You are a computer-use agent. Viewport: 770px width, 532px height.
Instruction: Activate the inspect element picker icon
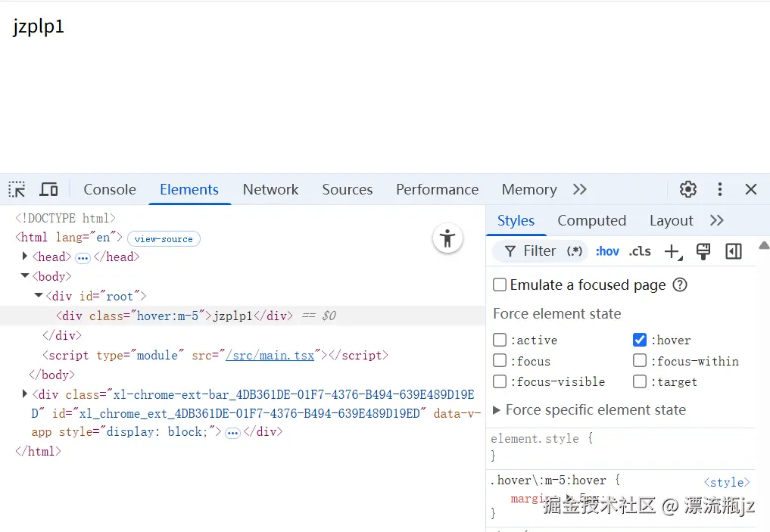[17, 189]
